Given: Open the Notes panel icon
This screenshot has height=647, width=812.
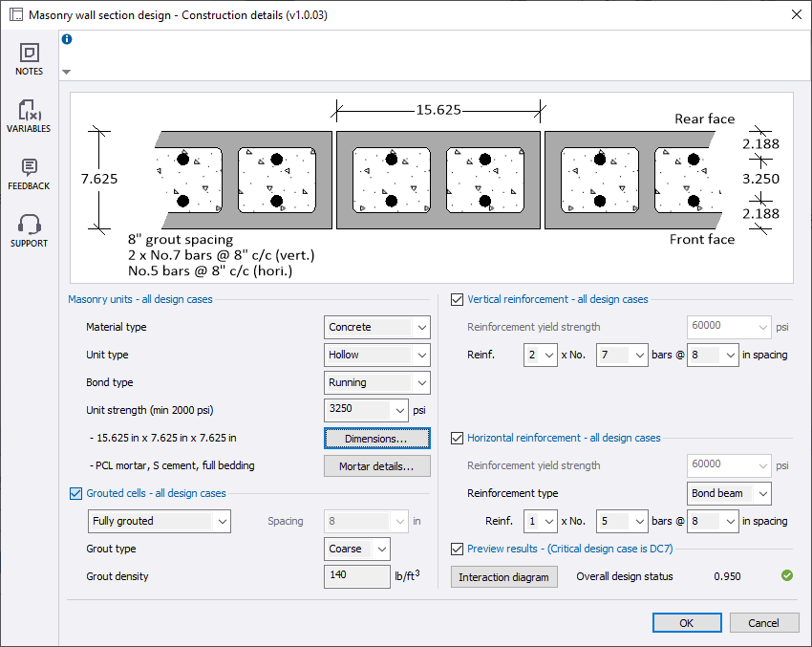Looking at the screenshot, I should (29, 54).
